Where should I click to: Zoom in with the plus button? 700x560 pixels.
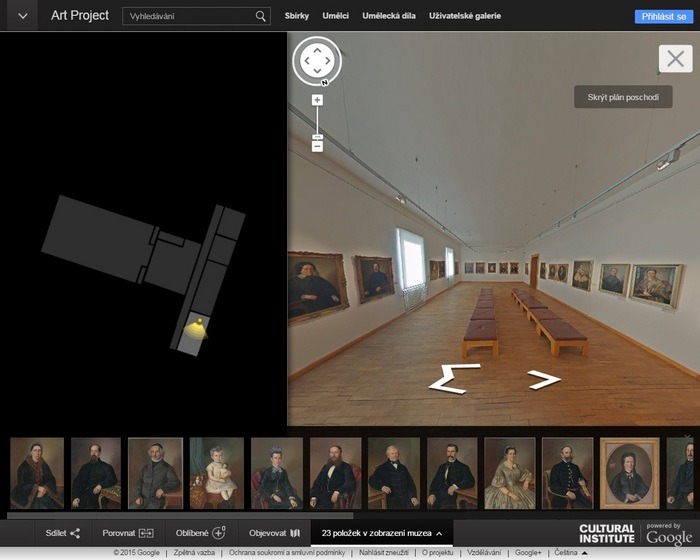point(317,100)
